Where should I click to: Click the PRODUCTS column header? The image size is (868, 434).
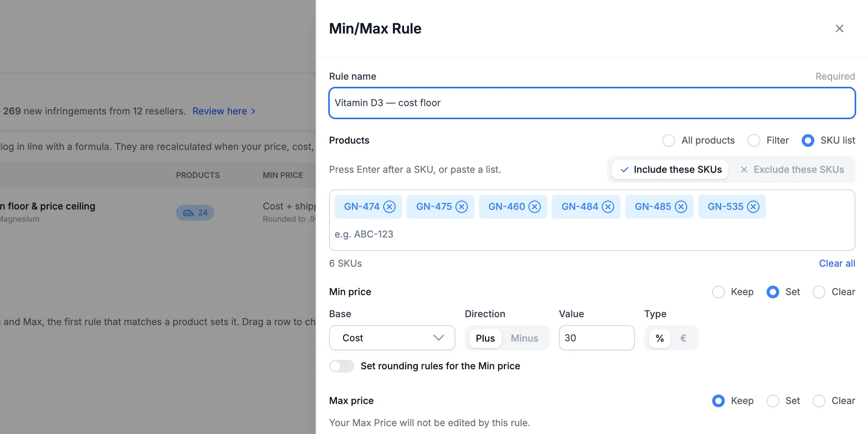click(198, 175)
